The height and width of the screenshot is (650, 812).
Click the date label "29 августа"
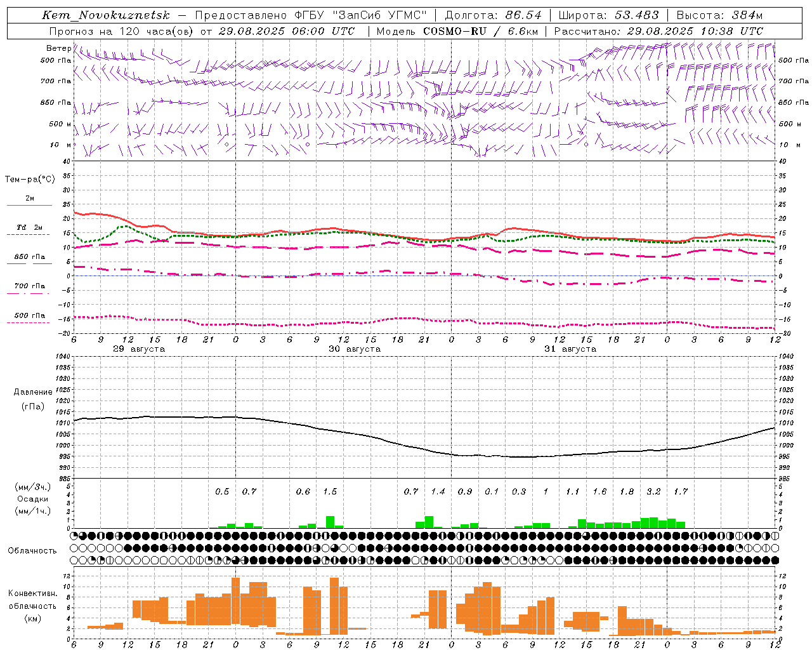coord(139,349)
